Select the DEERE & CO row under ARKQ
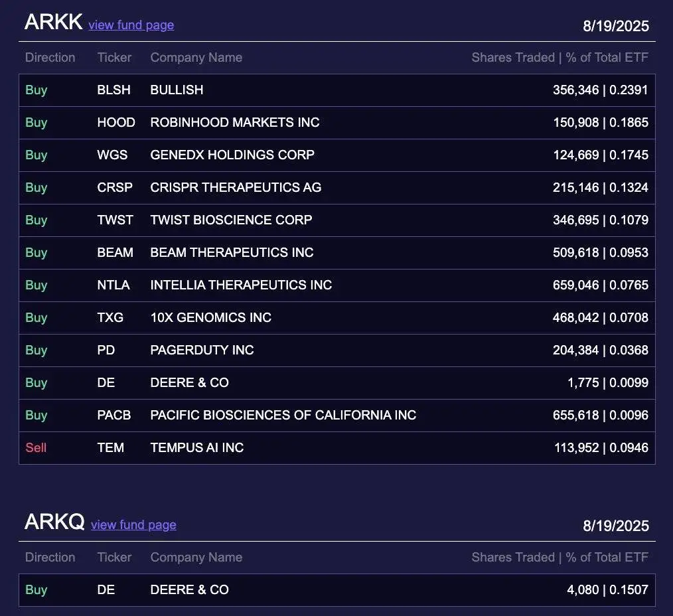 click(336, 590)
